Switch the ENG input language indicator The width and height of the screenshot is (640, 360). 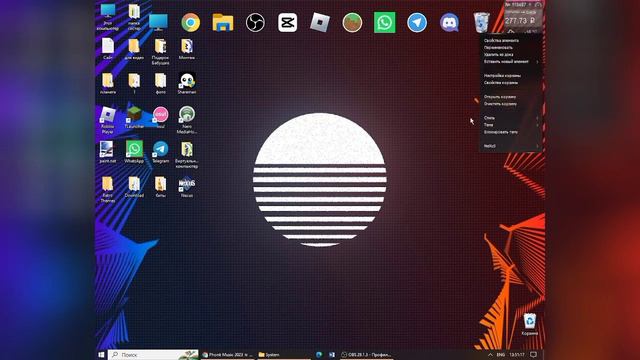coord(501,355)
